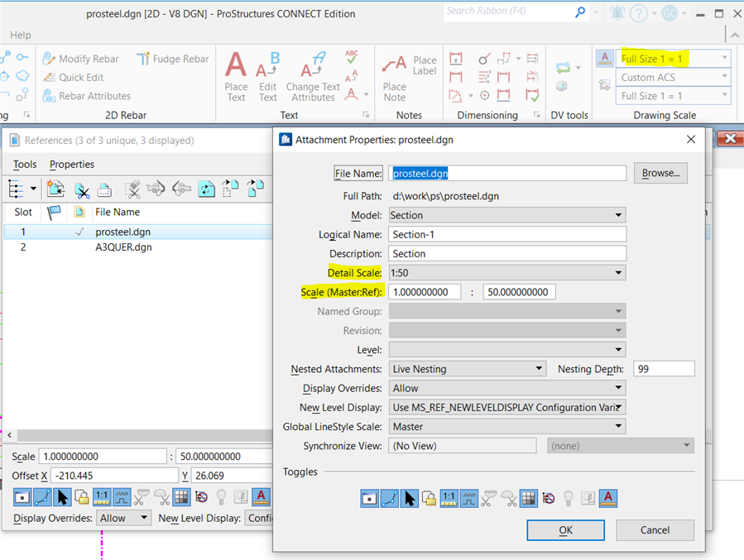Click Attach Reference icon in References toolbar
Image resolution: width=744 pixels, height=560 pixels.
[x=55, y=189]
